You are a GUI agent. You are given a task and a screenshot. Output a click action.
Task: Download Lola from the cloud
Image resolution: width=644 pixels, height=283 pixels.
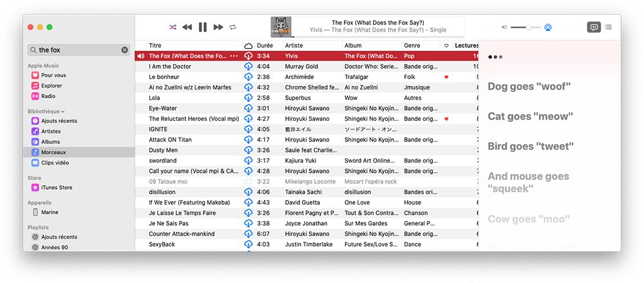click(x=248, y=98)
